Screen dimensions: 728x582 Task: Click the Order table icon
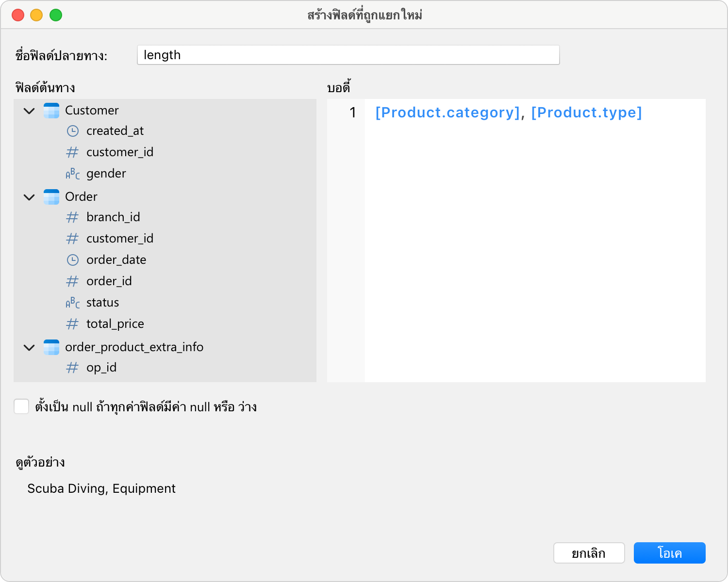[51, 197]
